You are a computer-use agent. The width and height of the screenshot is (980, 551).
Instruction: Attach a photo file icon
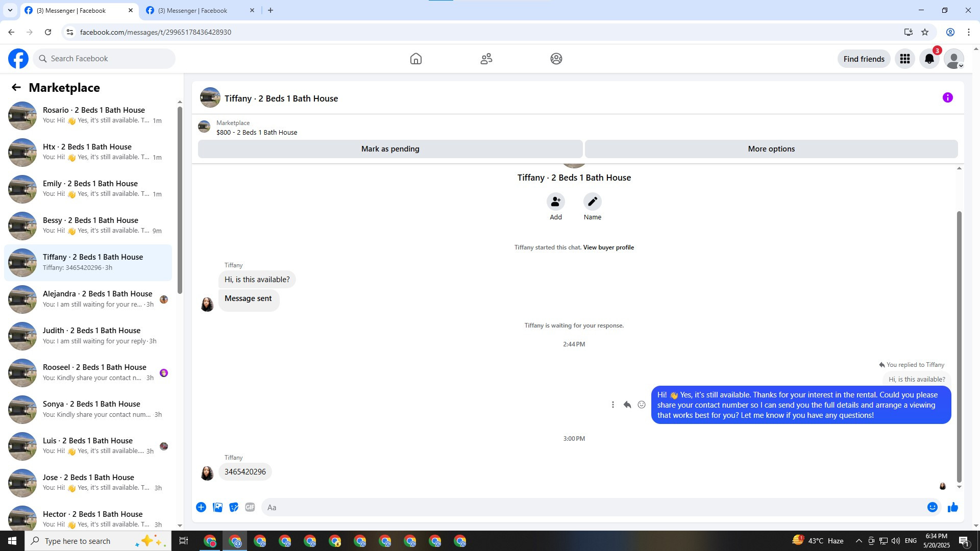(217, 507)
